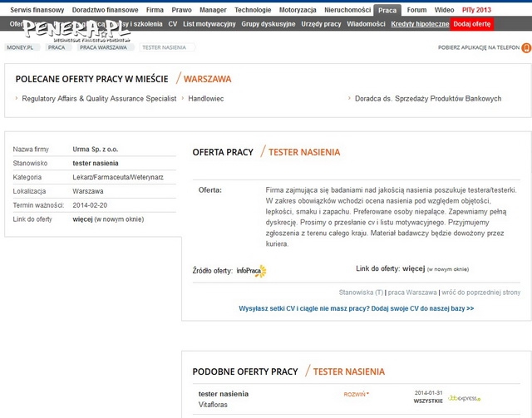Viewport: 532px width, 418px height.
Task: Open List motywacyjny page
Action: click(x=209, y=24)
